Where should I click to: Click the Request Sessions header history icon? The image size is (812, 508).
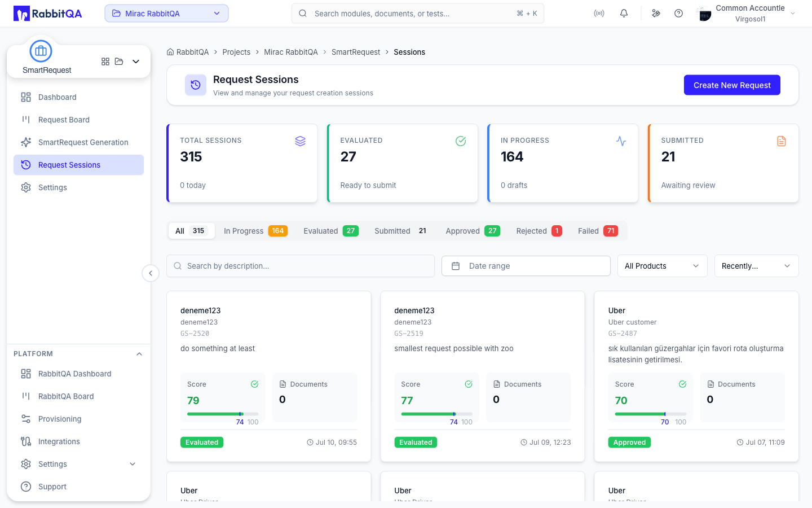coord(196,85)
